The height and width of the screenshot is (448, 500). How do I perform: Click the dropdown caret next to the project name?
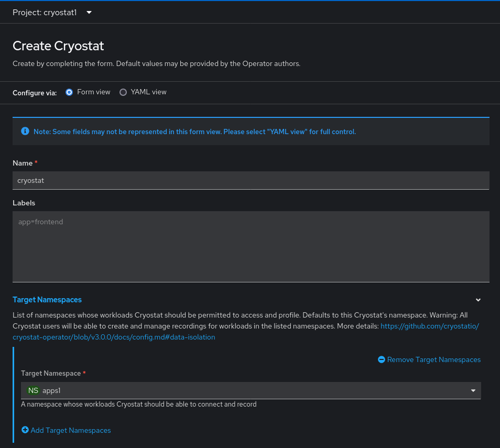89,13
